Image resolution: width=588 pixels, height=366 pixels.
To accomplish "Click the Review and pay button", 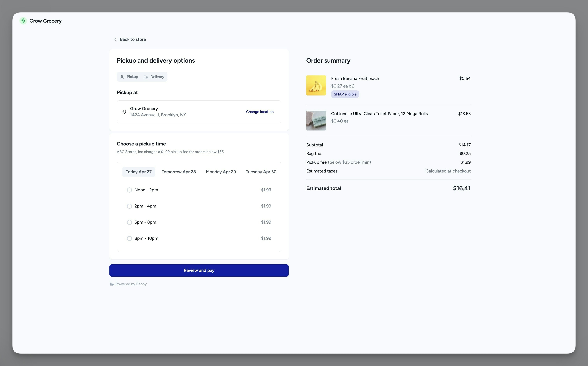I will click(x=199, y=270).
